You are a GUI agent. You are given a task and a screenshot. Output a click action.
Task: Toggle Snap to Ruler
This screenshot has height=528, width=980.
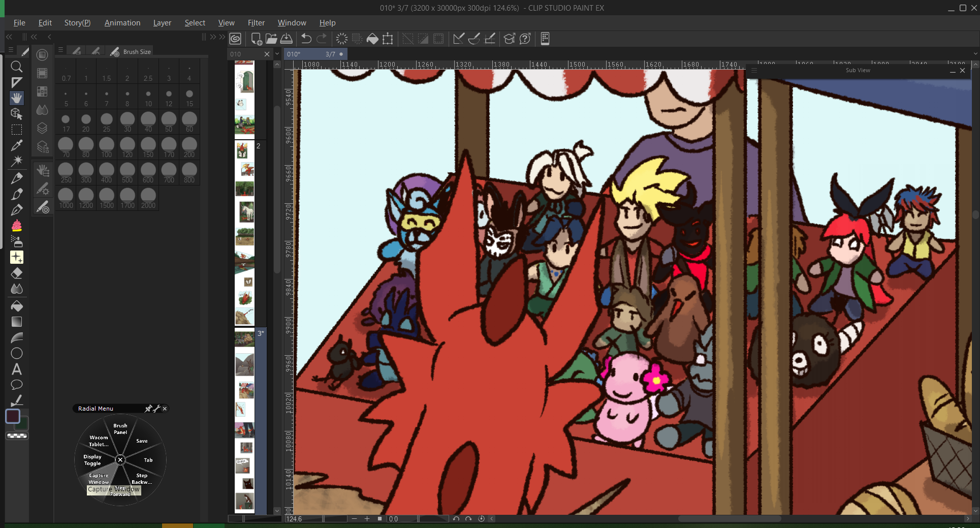click(459, 39)
